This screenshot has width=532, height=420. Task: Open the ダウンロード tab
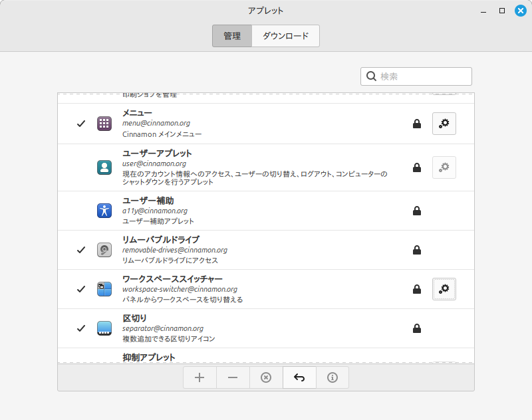[286, 36]
